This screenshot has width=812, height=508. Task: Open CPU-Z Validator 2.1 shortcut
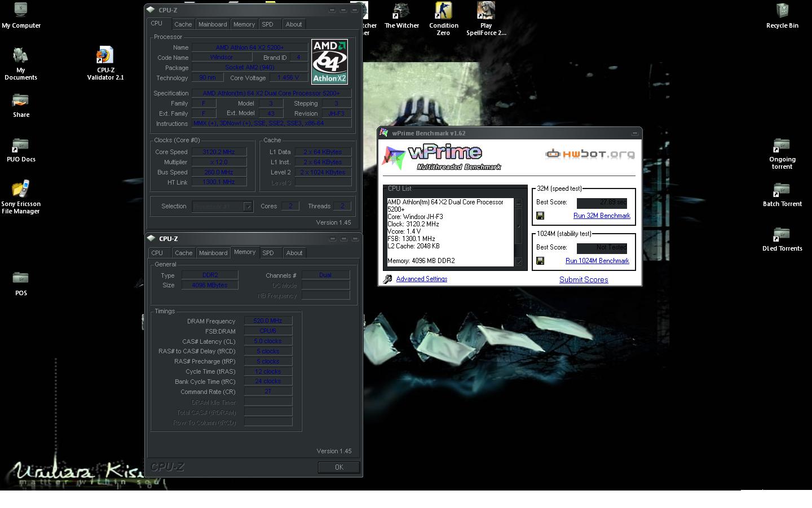(x=105, y=63)
